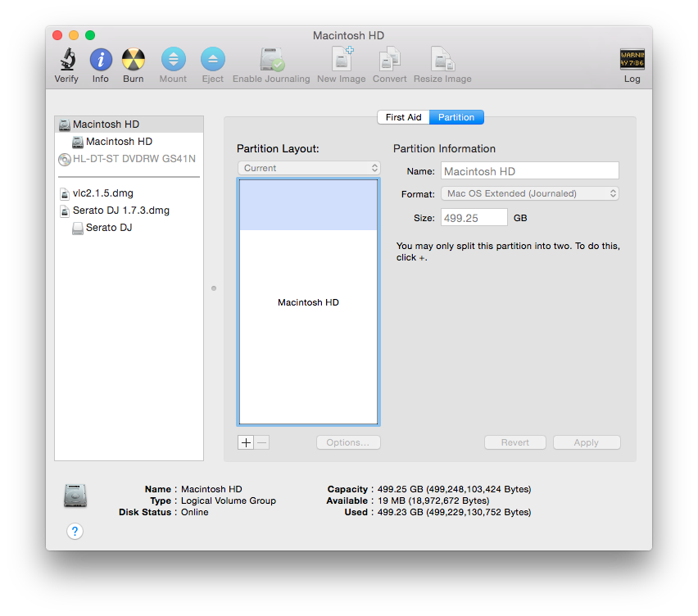Click the Resize Image icon
698x616 pixels.
[442, 59]
